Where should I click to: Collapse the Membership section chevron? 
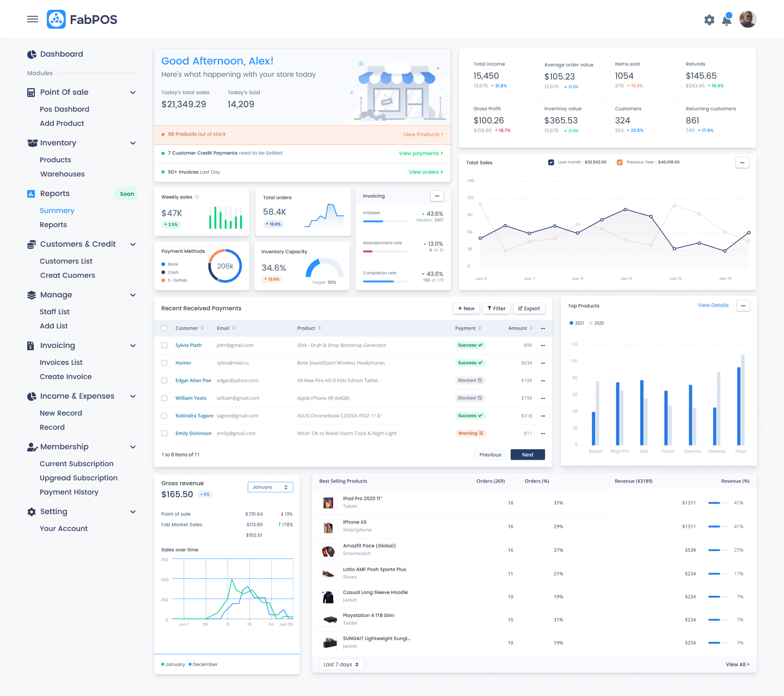(x=133, y=447)
